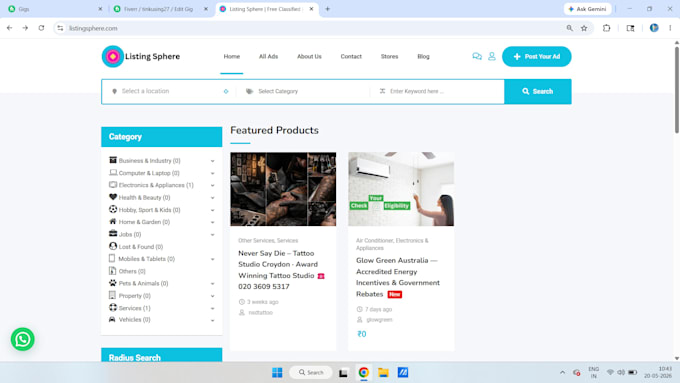
Task: Open a new browser tab
Action: click(327, 9)
